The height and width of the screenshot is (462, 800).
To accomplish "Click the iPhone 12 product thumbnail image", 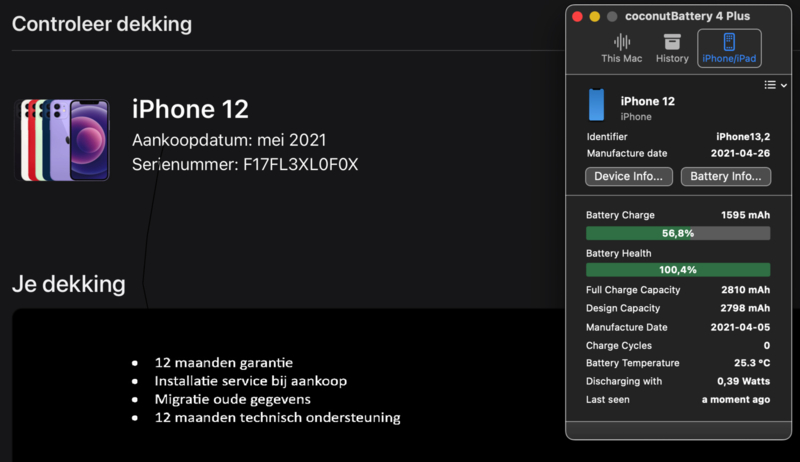I will click(x=62, y=140).
